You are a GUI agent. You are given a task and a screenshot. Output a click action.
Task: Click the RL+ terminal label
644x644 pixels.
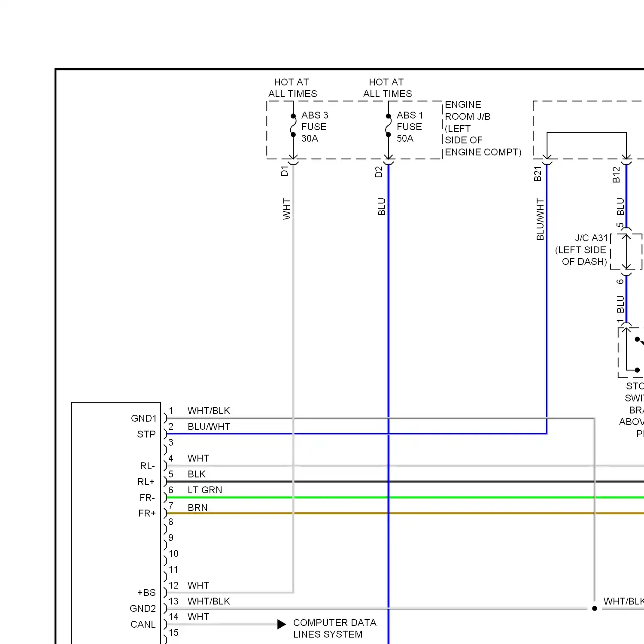pyautogui.click(x=146, y=482)
